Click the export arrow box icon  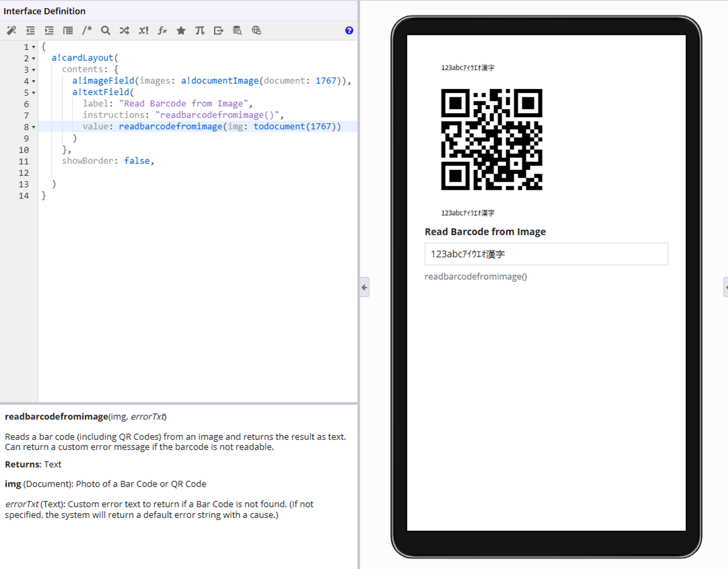219,30
